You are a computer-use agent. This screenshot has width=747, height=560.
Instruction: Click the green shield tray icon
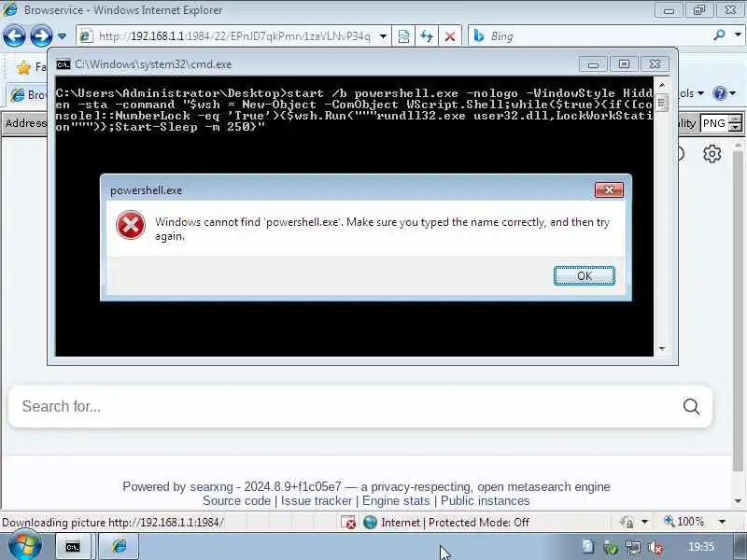(x=611, y=548)
